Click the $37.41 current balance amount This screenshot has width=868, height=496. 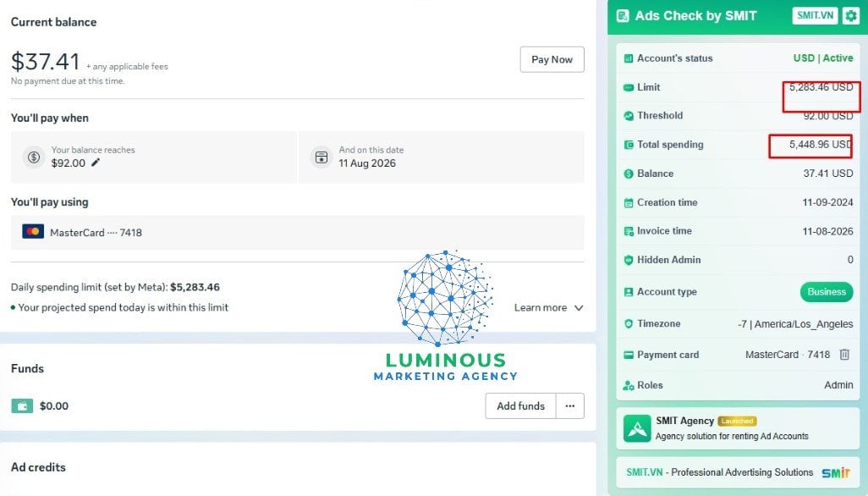point(46,61)
